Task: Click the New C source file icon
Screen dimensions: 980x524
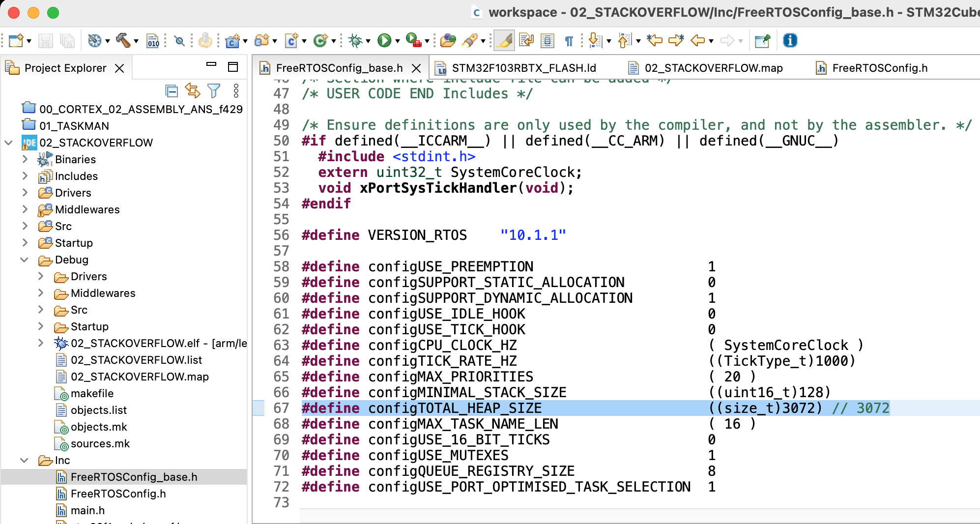Action: click(292, 40)
